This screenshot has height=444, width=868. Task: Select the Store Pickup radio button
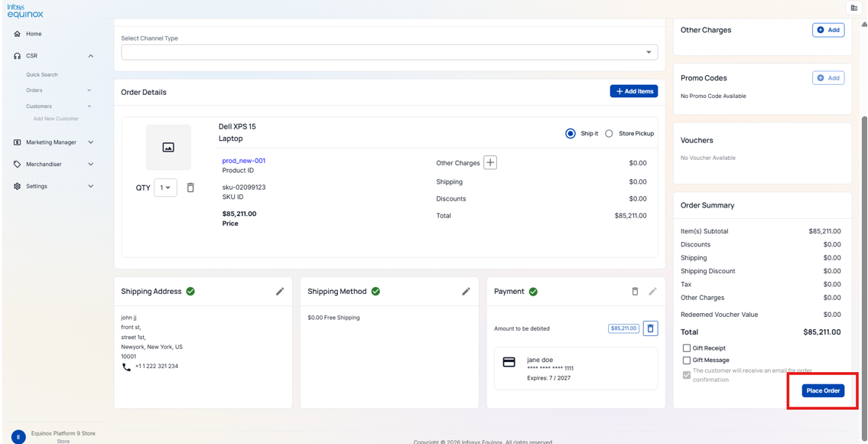[609, 134]
